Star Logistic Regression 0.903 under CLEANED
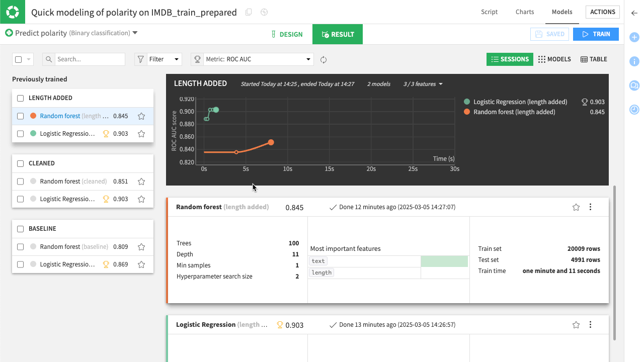The height and width of the screenshot is (362, 644). (141, 199)
